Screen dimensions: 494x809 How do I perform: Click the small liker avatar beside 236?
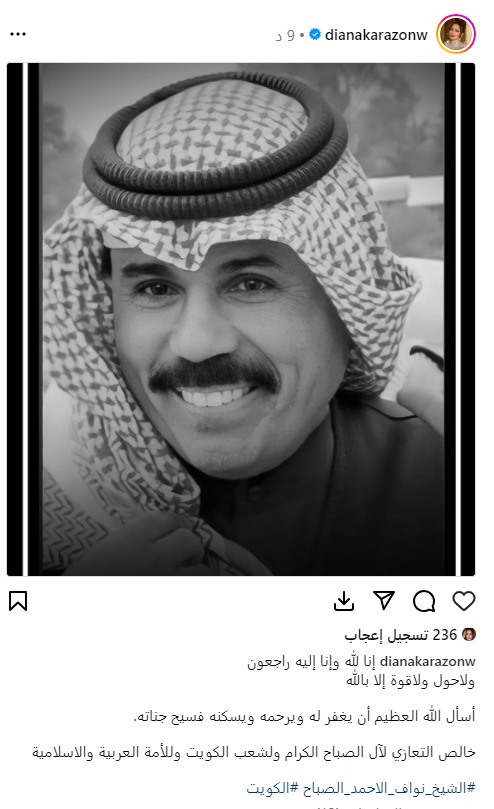(x=469, y=635)
